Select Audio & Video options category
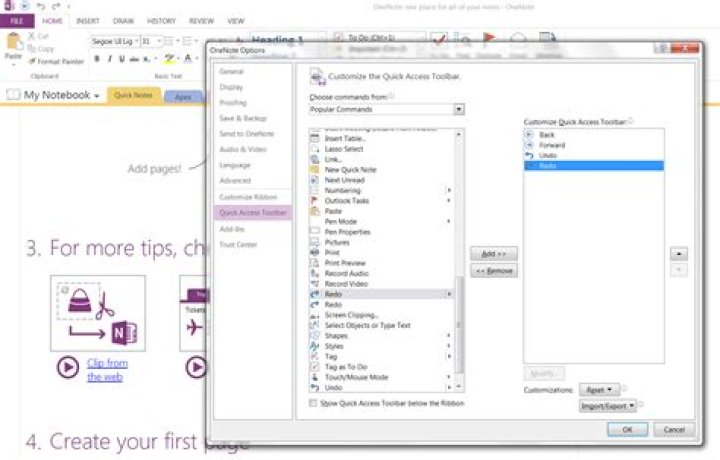 [x=242, y=149]
